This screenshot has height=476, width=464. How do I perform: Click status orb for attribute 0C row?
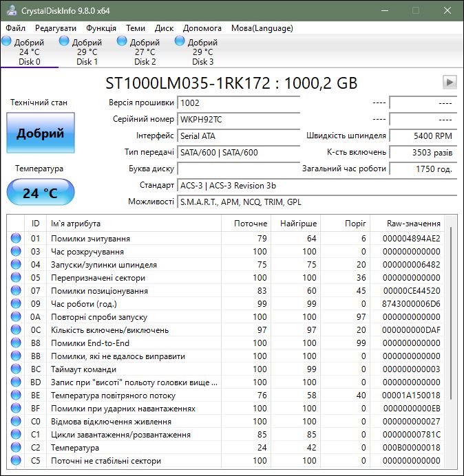pos(16,329)
